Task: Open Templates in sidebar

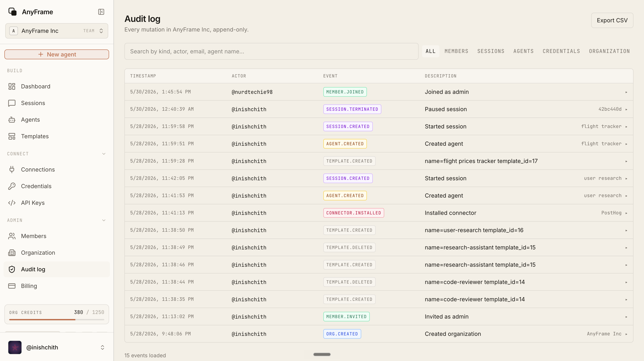Action: coord(57,136)
